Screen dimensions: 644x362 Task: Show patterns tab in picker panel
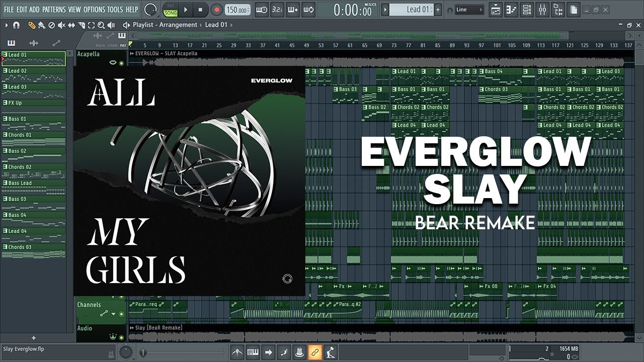pyautogui.click(x=11, y=43)
